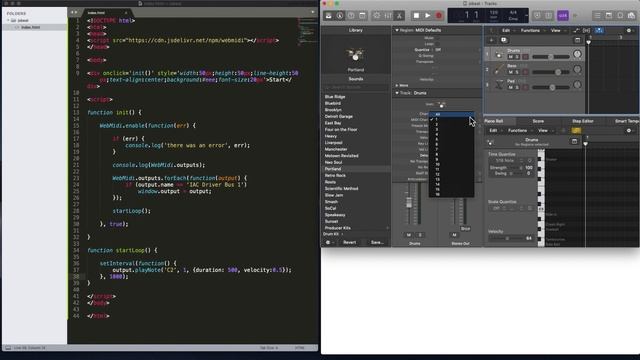
Task: Select the Blue Ridge drum kit
Action: point(335,97)
